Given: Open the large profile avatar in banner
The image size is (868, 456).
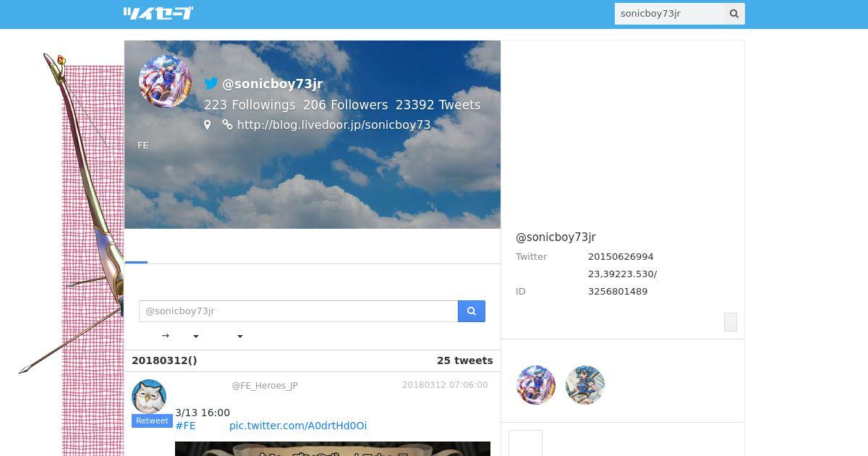Looking at the screenshot, I should pos(165,82).
